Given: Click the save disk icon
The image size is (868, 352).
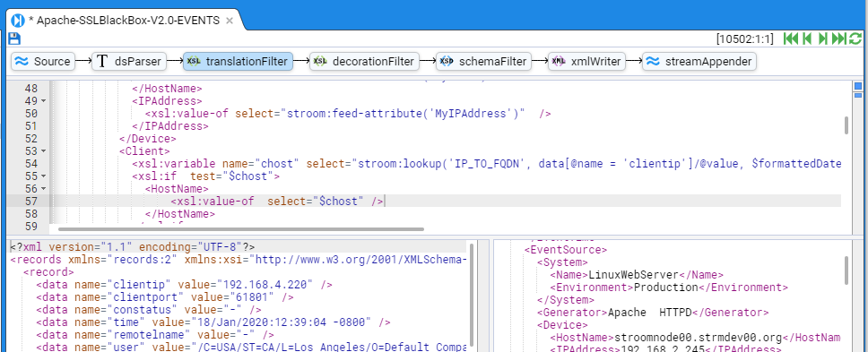Looking at the screenshot, I should click(x=14, y=39).
